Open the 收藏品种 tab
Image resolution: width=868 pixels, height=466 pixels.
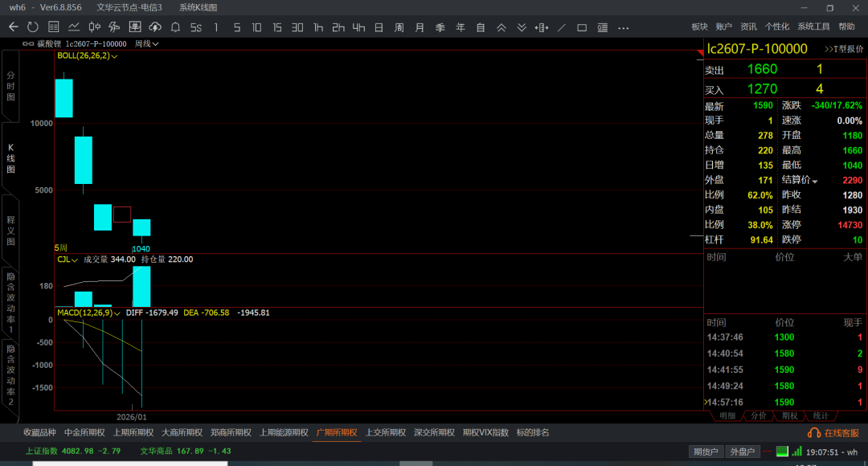coord(40,433)
